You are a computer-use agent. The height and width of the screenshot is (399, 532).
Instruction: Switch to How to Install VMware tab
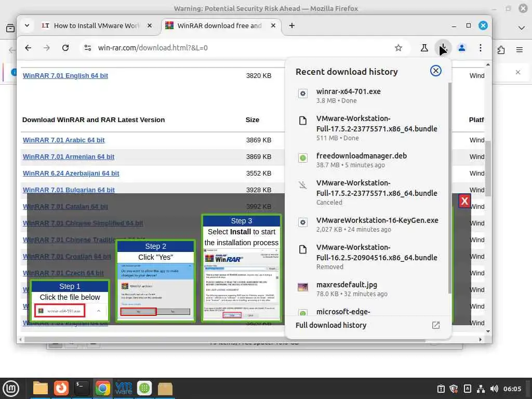96,26
